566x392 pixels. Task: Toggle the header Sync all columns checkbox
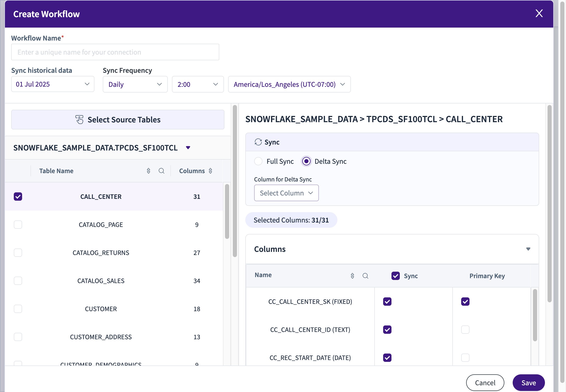[395, 276]
